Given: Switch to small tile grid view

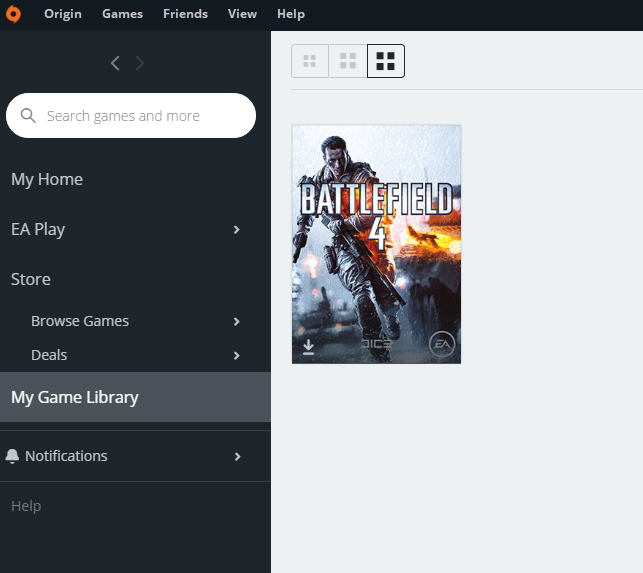Looking at the screenshot, I should [x=310, y=61].
